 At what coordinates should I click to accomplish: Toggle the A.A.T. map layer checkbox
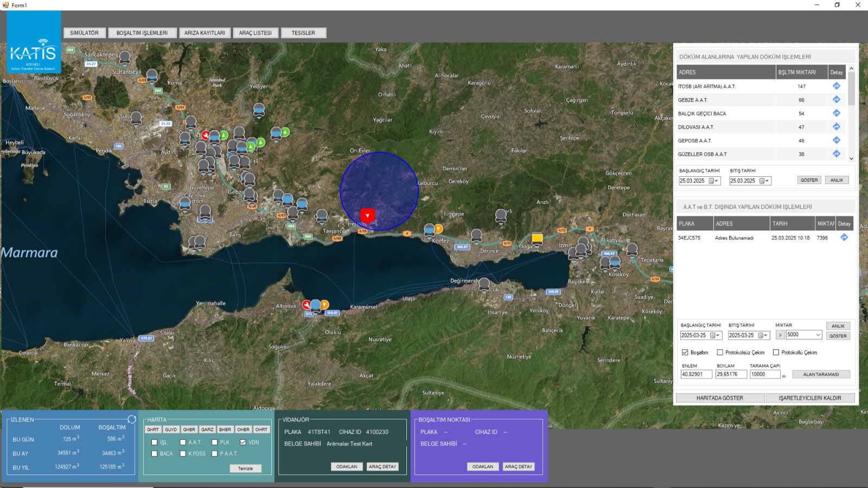coord(183,442)
